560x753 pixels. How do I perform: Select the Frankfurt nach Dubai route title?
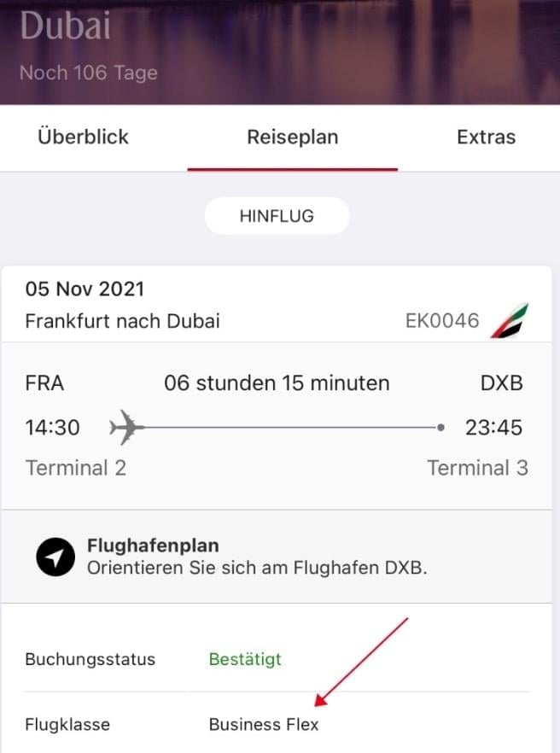click(122, 321)
